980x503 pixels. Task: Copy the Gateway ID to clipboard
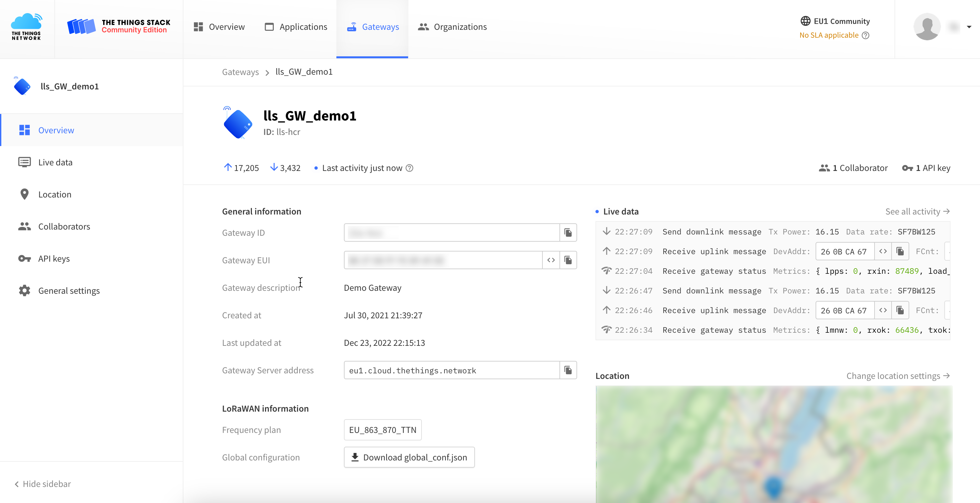568,233
